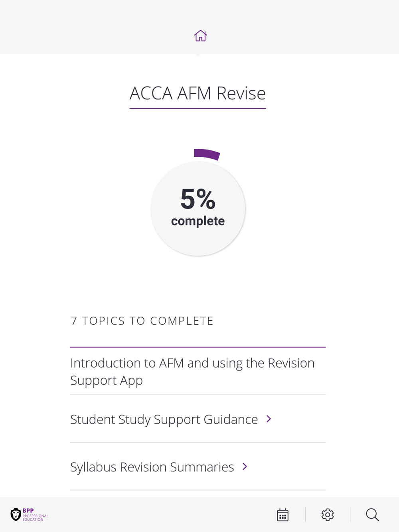Click the 5% percentage number

[198, 199]
